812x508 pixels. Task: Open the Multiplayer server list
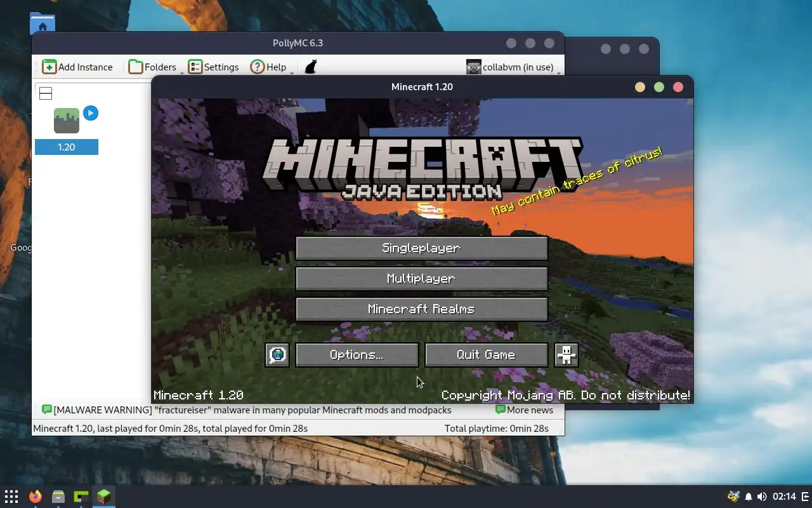[422, 279]
